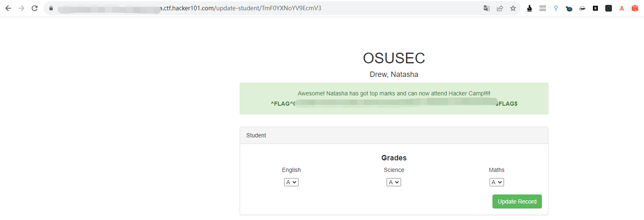Click the dark blue ping-pong paddle extension icon
The width and height of the screenshot is (644, 220).
tap(569, 8)
